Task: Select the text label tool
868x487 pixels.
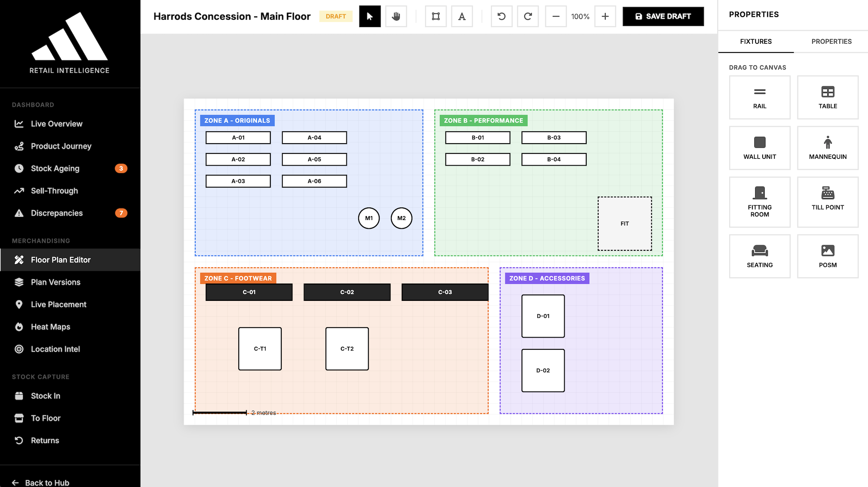Action: click(462, 16)
